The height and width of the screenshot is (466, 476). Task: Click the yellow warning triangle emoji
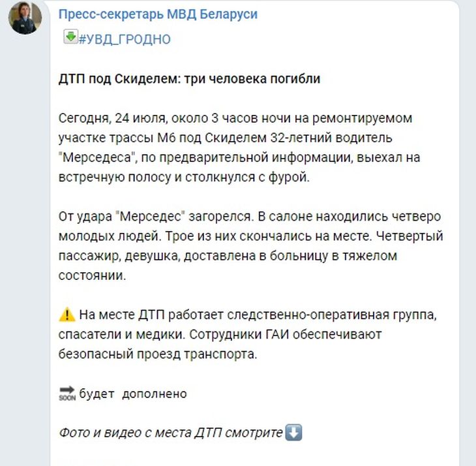(67, 315)
